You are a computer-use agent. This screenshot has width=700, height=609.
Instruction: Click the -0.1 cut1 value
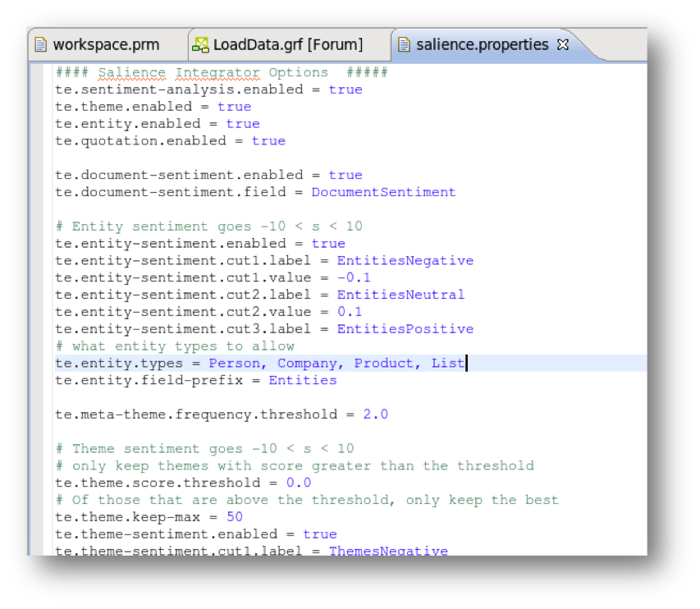tap(354, 277)
